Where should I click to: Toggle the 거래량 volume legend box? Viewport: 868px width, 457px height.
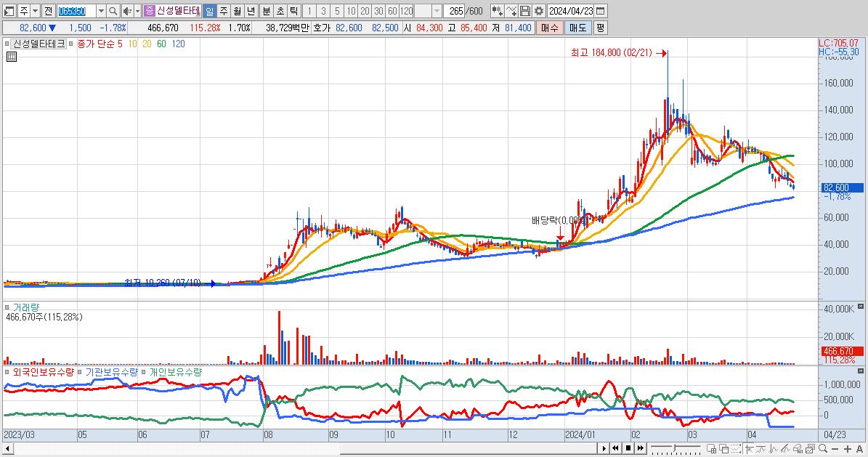coord(7,307)
